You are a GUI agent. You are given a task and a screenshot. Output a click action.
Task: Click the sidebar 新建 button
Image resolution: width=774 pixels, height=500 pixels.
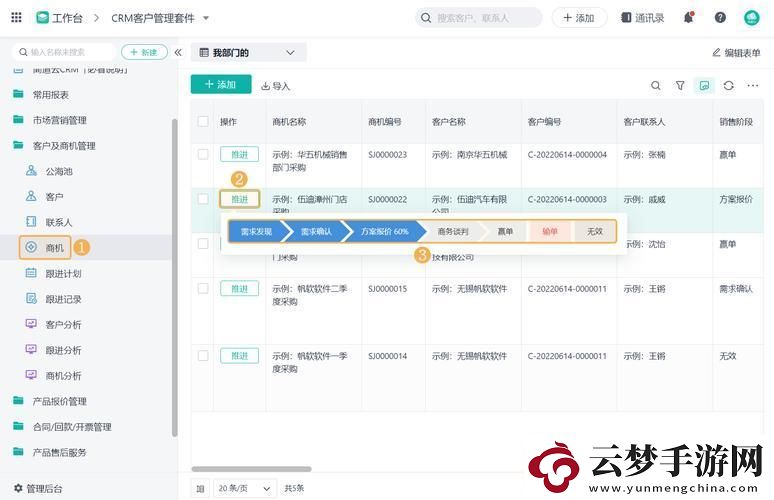pyautogui.click(x=144, y=52)
